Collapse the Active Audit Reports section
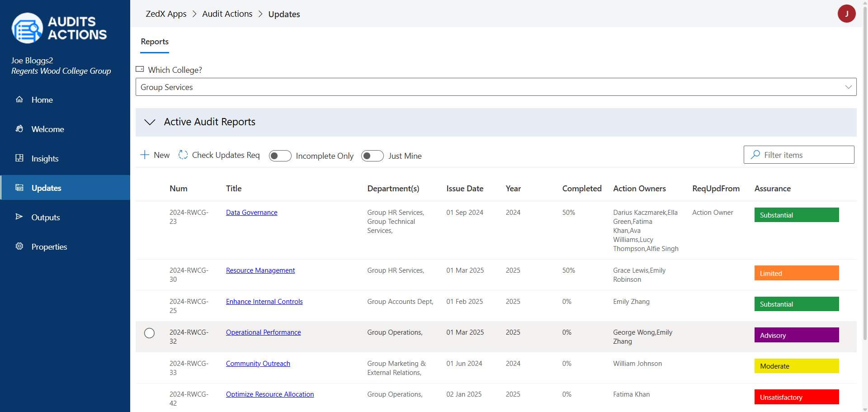This screenshot has height=412, width=868. coord(150,122)
